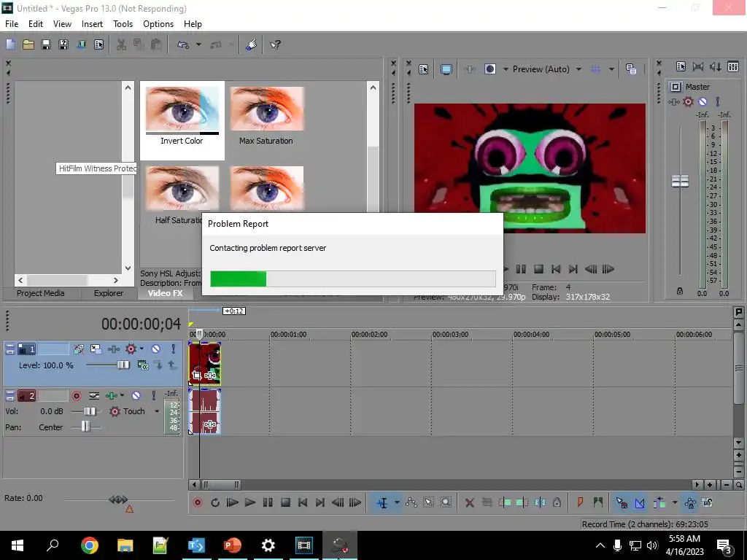Save project using the floppy disk icon

(x=46, y=44)
